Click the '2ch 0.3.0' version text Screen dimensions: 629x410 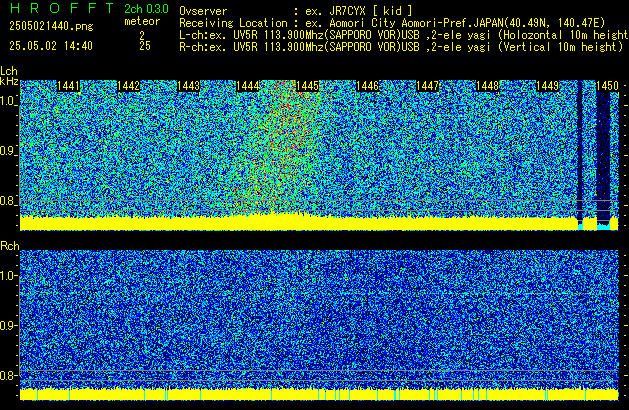[146, 8]
